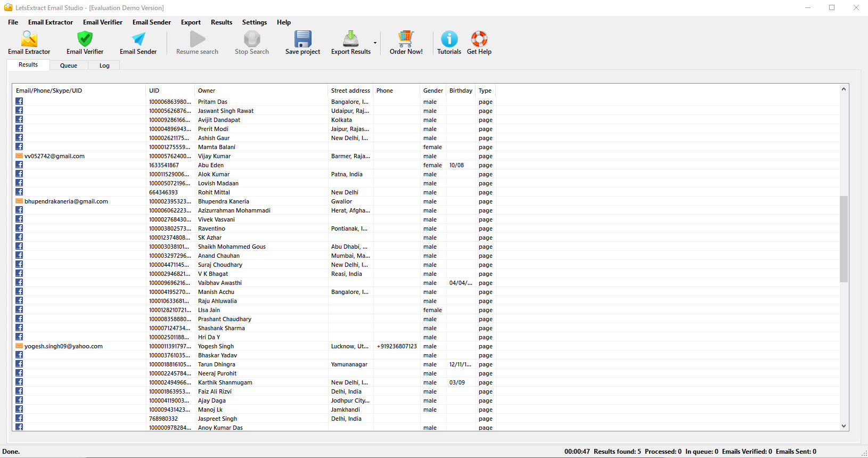
Task: Click the Export Results icon
Action: point(350,39)
